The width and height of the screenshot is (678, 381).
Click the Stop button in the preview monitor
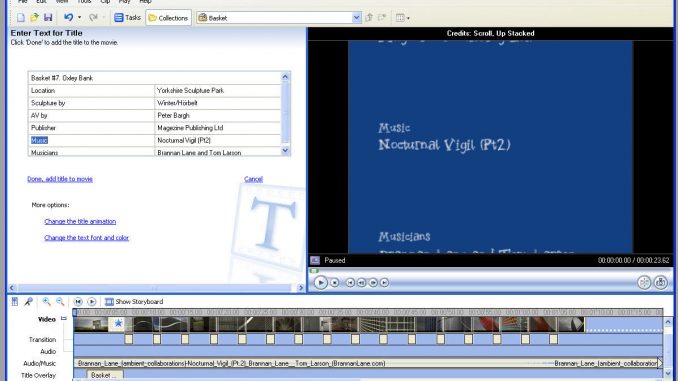pos(335,282)
